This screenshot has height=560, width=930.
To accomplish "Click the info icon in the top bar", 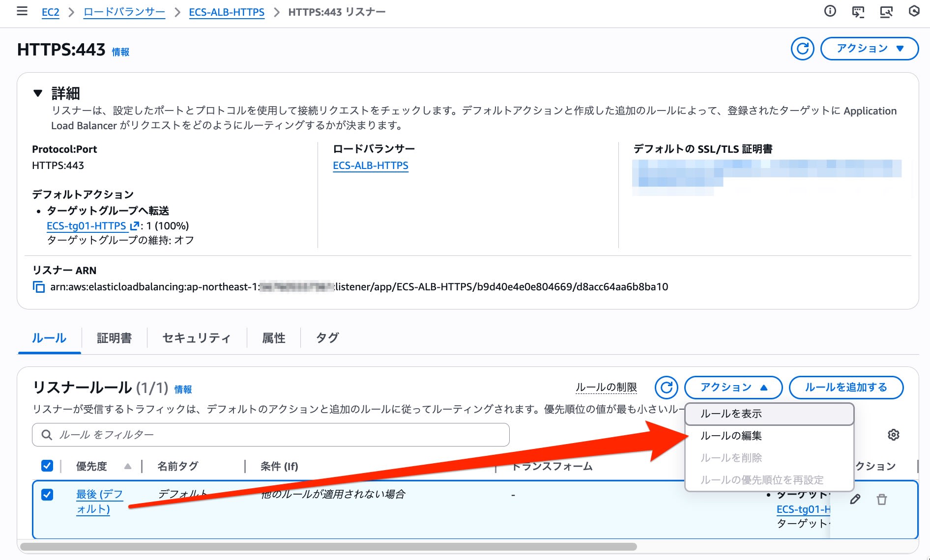I will tap(830, 12).
